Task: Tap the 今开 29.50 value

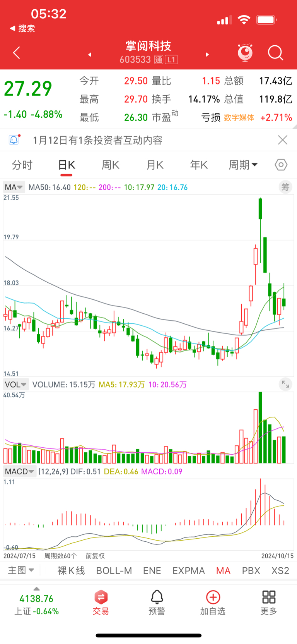Action: point(136,81)
